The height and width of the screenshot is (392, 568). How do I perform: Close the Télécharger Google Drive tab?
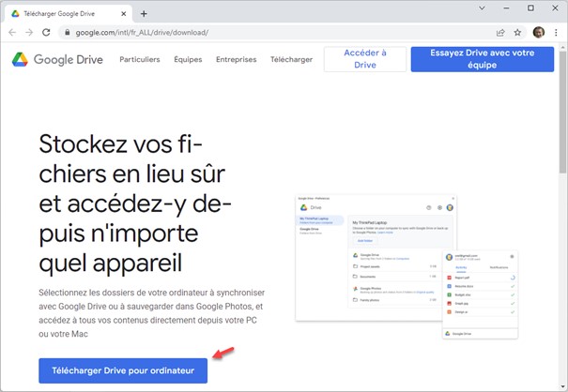pyautogui.click(x=122, y=13)
